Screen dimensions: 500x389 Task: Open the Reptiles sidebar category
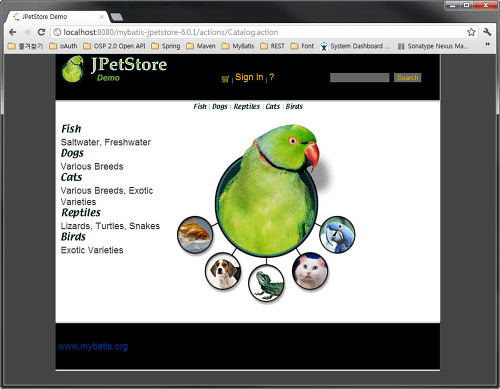pos(81,213)
